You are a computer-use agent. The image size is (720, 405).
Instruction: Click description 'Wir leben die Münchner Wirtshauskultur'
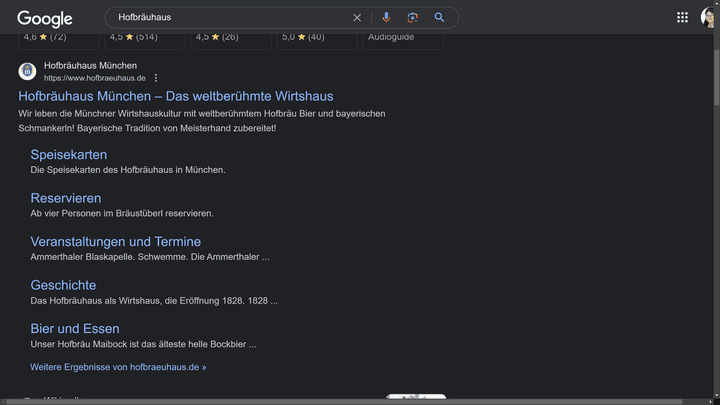(x=100, y=114)
